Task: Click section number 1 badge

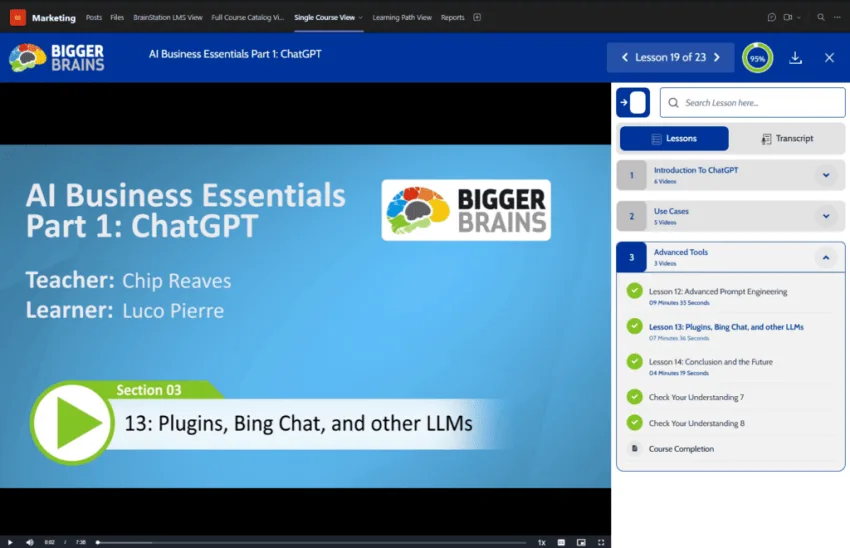Action: 632,175
